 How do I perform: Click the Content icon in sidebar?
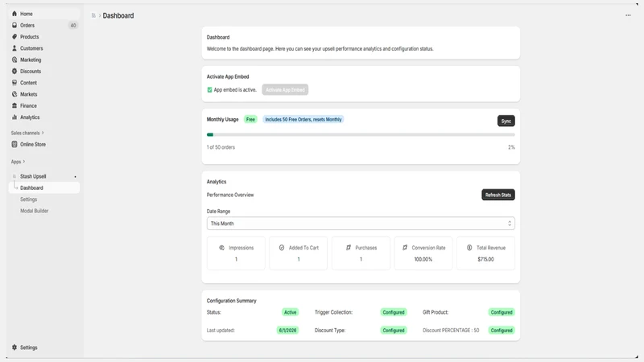(14, 83)
